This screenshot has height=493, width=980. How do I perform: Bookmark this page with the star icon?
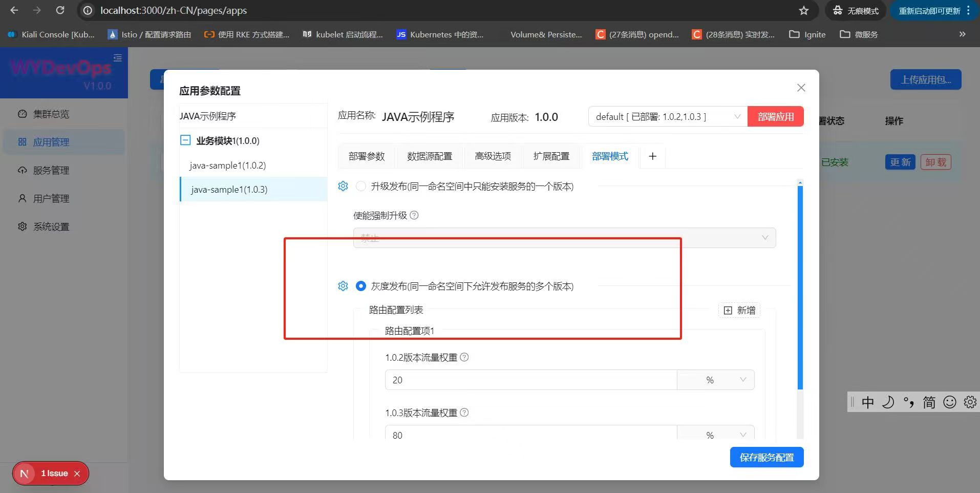coord(804,10)
